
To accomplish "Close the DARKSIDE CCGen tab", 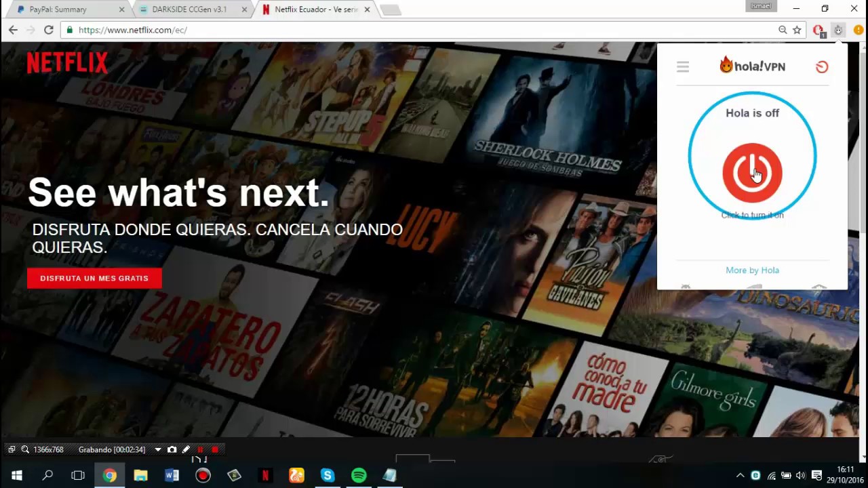I will (244, 9).
